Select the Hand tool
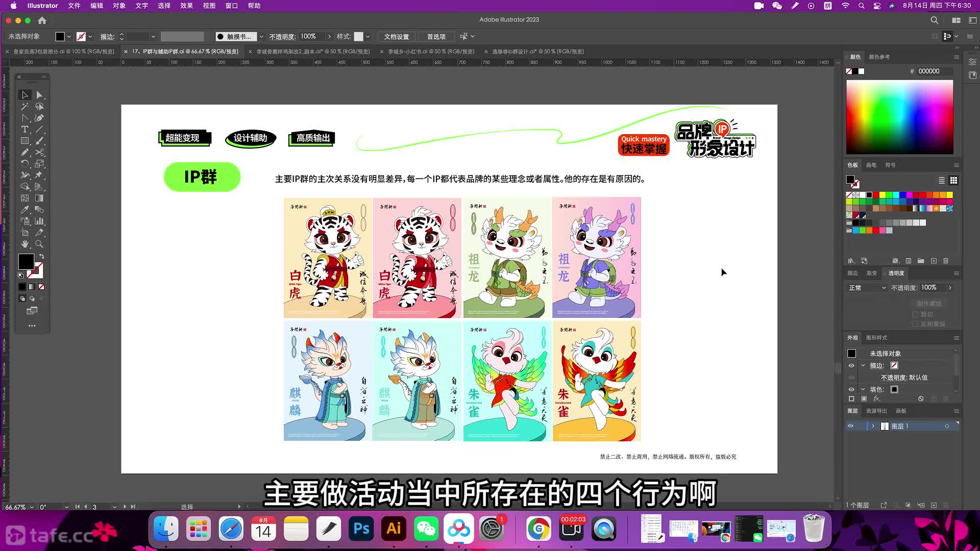The width and height of the screenshot is (980, 551). (24, 244)
